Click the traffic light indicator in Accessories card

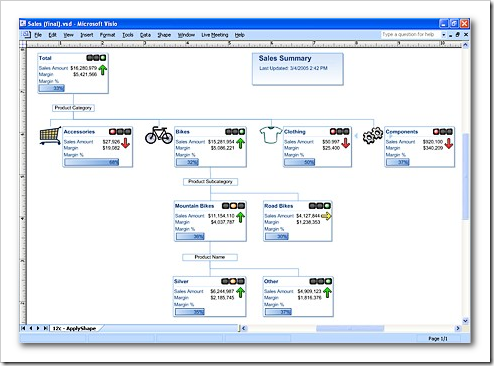(120, 132)
